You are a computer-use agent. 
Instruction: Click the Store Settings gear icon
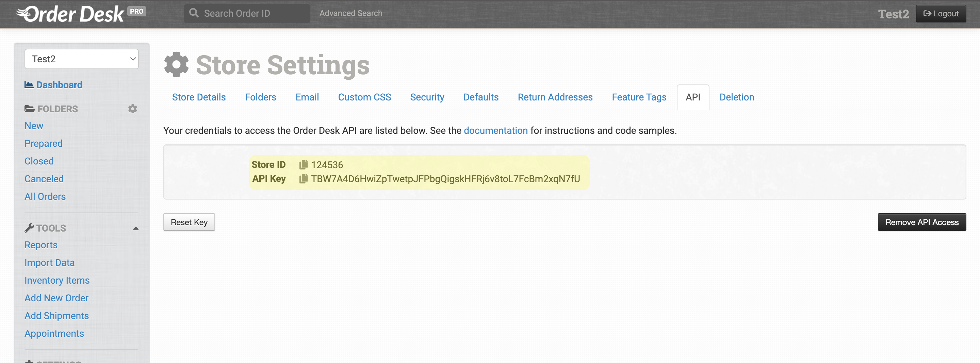click(x=176, y=65)
